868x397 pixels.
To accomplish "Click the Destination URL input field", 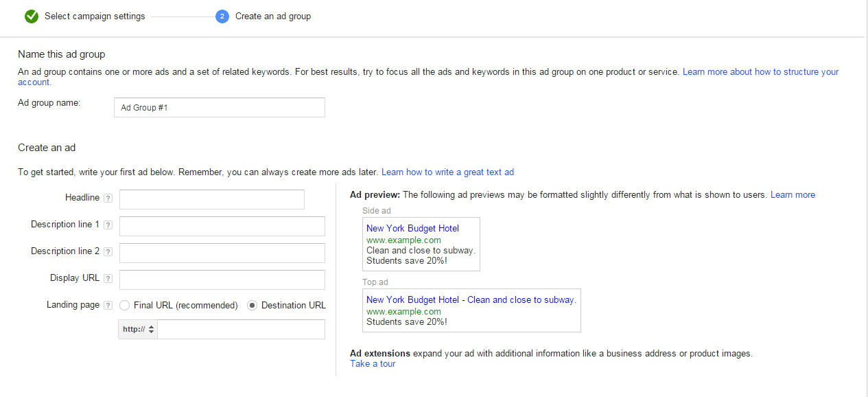I will coord(240,329).
